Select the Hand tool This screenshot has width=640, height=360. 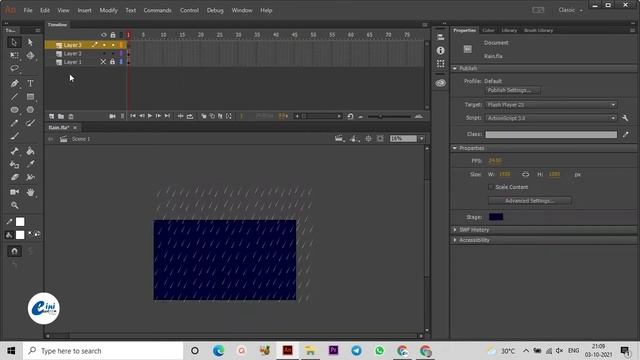(30, 192)
